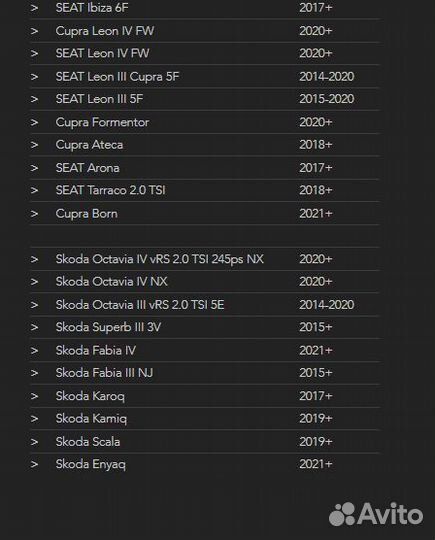Select Skoda Octavia III vRS 2.0 TSI 5E
The height and width of the screenshot is (540, 435).
[x=140, y=305]
